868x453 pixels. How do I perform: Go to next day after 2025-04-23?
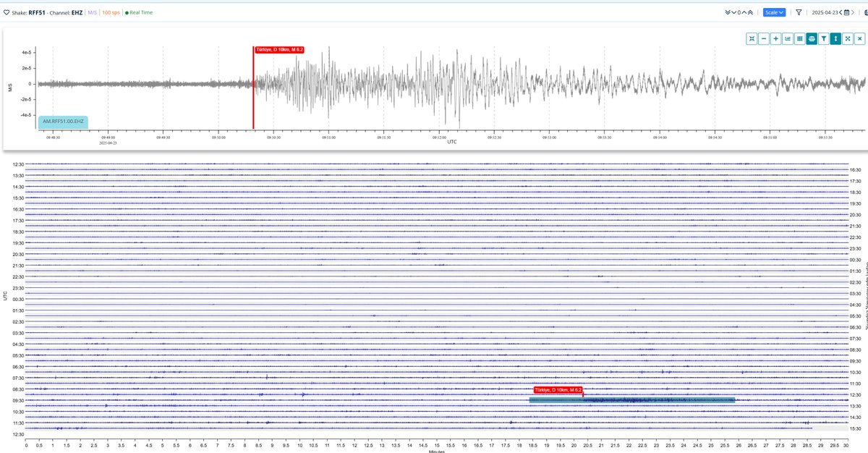[853, 12]
